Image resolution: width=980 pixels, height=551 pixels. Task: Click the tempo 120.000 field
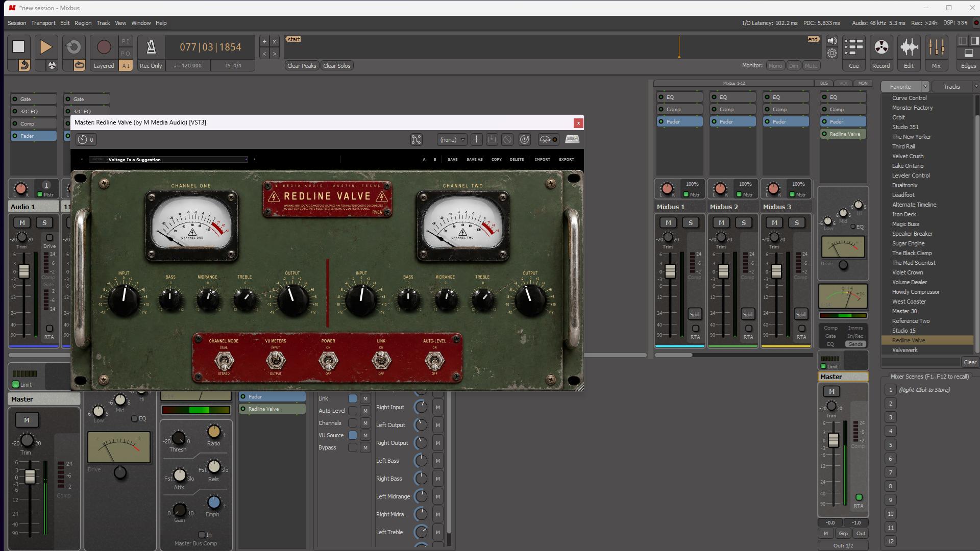(188, 66)
